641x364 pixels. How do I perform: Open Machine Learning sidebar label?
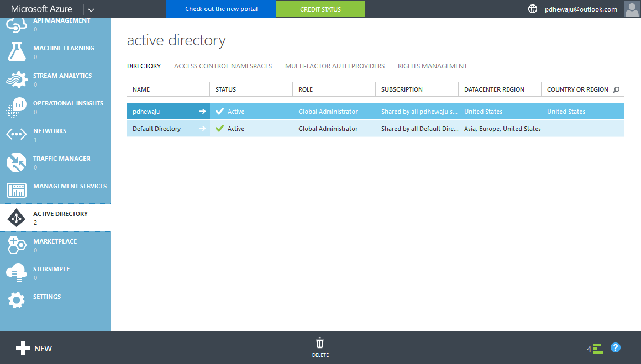tap(64, 48)
